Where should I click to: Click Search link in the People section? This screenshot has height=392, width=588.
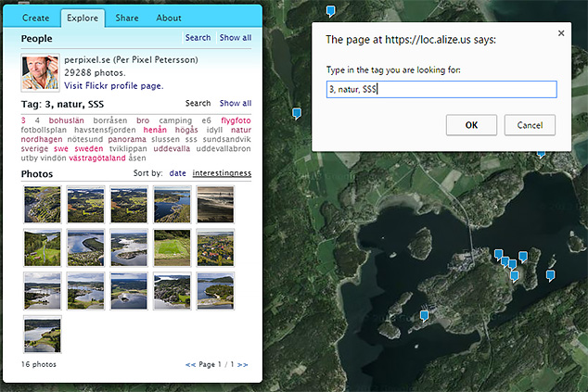(198, 37)
